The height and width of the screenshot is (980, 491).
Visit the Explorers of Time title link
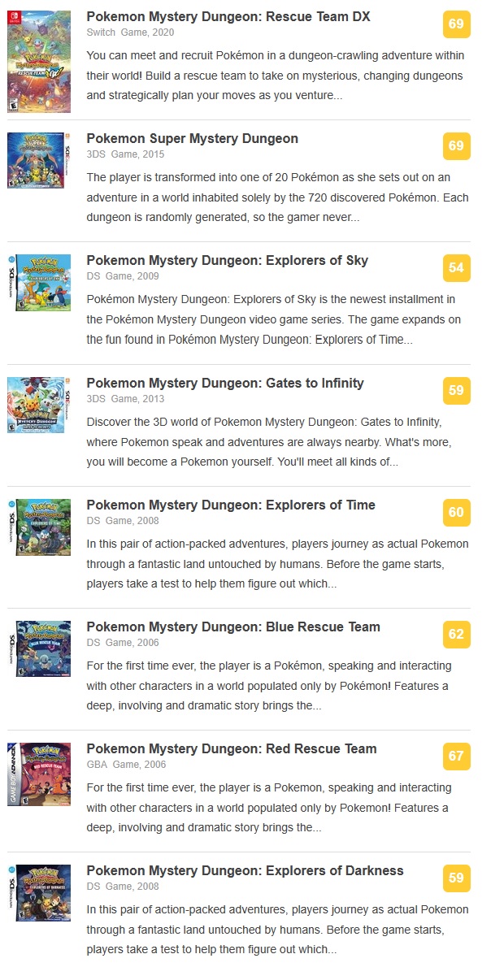231,505
